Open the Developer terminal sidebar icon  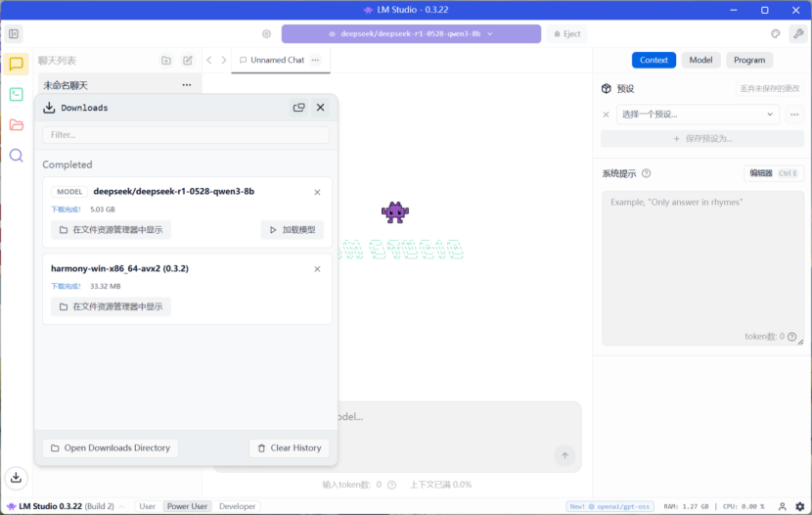16,95
